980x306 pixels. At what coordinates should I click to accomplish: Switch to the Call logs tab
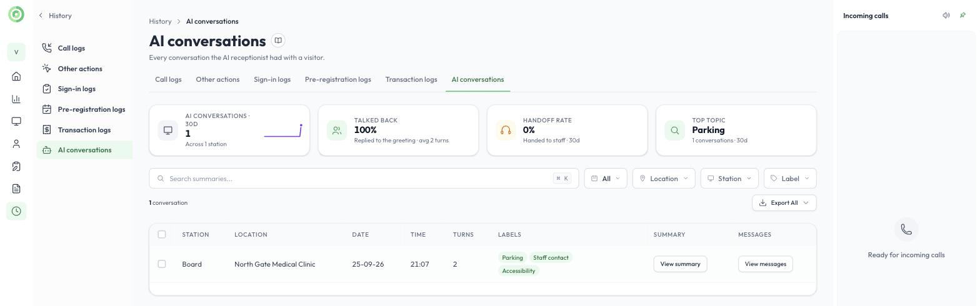tap(168, 79)
